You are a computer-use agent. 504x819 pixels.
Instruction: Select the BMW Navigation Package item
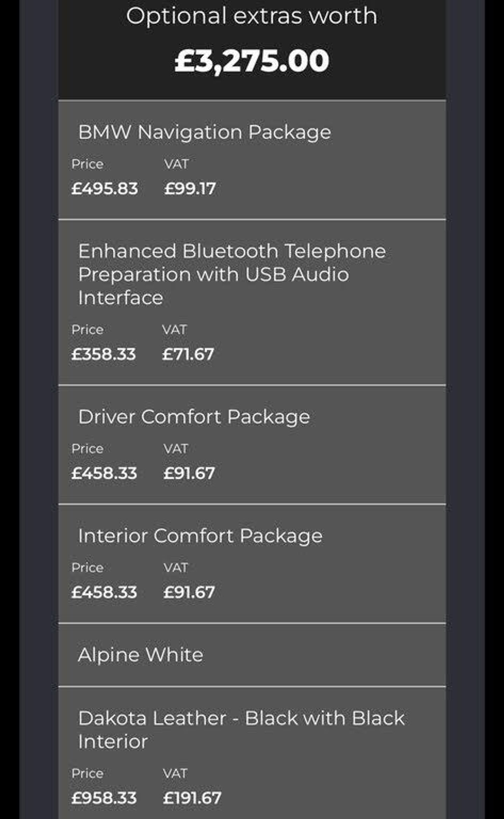click(x=204, y=132)
